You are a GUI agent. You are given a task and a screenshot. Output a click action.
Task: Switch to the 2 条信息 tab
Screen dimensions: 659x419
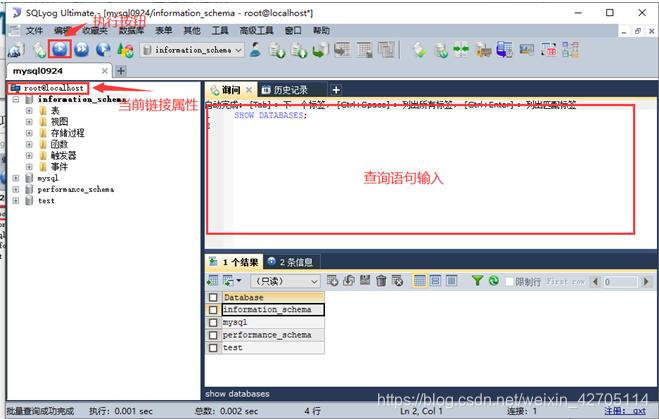click(291, 262)
